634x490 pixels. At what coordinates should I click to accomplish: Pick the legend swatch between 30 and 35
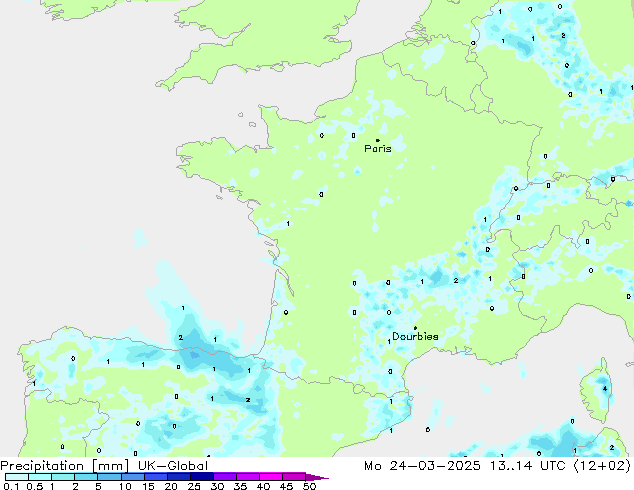[225, 477]
